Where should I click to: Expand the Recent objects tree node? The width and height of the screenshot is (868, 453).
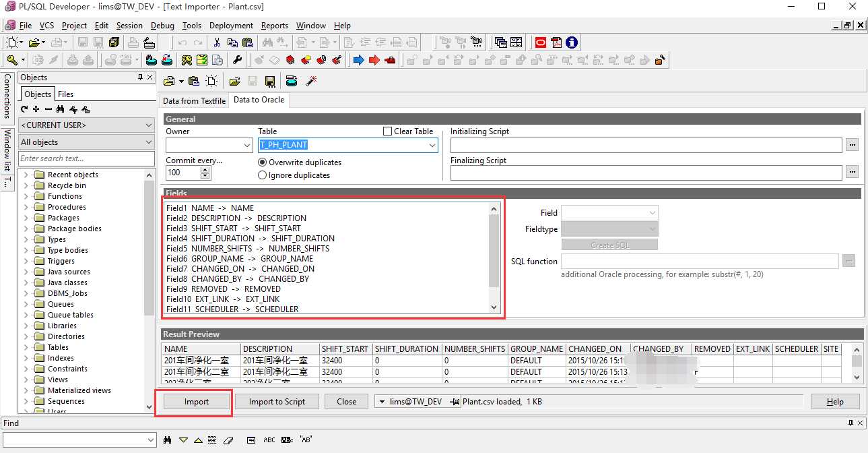click(26, 175)
